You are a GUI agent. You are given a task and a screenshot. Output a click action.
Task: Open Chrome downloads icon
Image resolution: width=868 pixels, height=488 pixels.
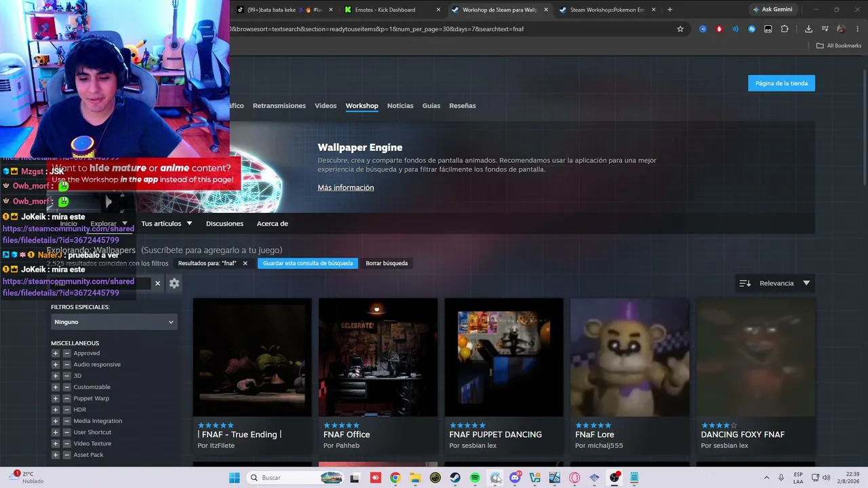tap(808, 29)
